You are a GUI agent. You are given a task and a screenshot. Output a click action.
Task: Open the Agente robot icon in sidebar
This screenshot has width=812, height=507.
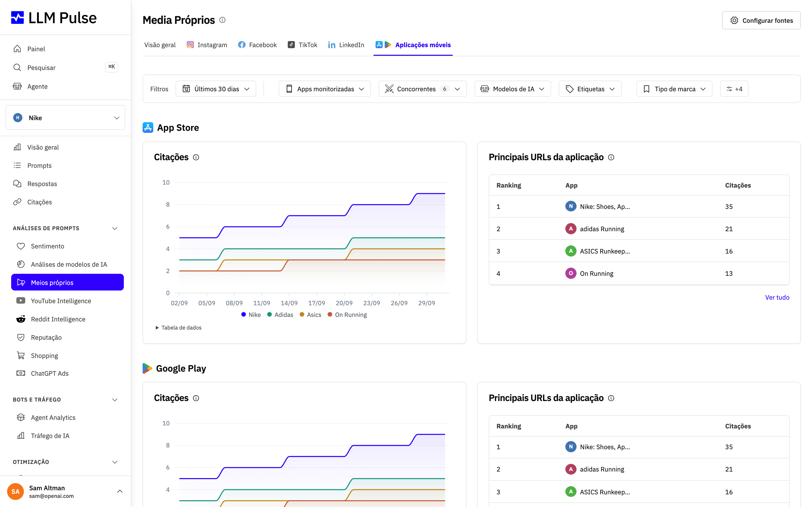point(18,86)
